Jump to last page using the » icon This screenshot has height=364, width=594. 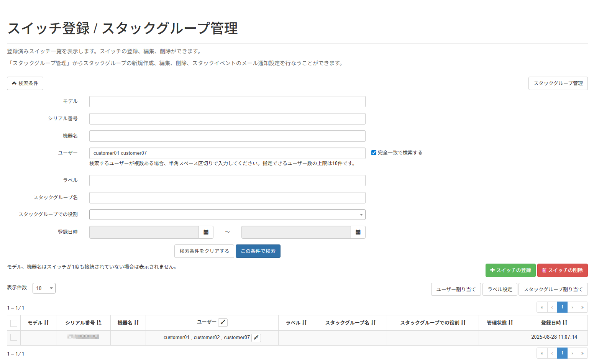point(582,307)
